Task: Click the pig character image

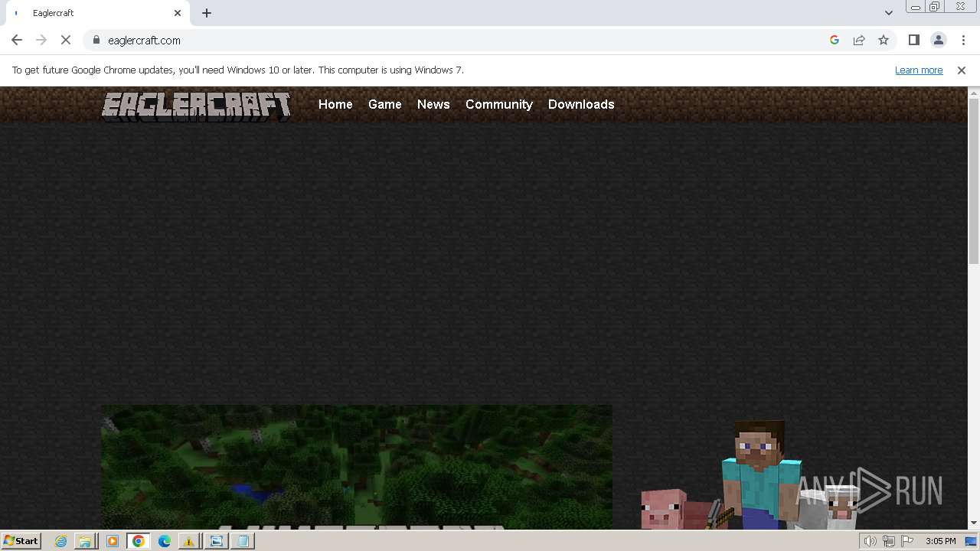Action: pos(674,510)
